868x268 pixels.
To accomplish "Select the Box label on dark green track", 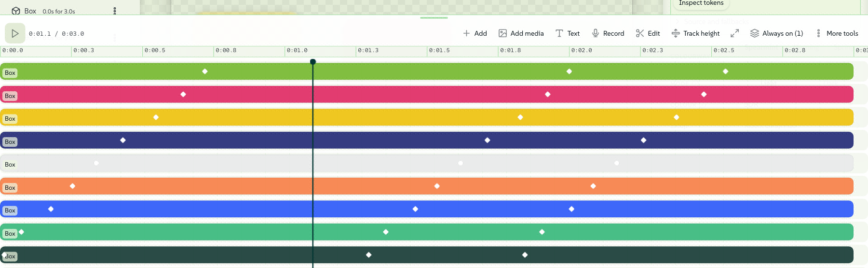I will pyautogui.click(x=10, y=256).
